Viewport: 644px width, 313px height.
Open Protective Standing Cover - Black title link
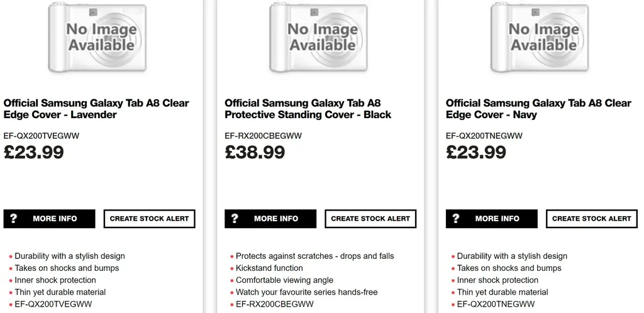coord(308,109)
